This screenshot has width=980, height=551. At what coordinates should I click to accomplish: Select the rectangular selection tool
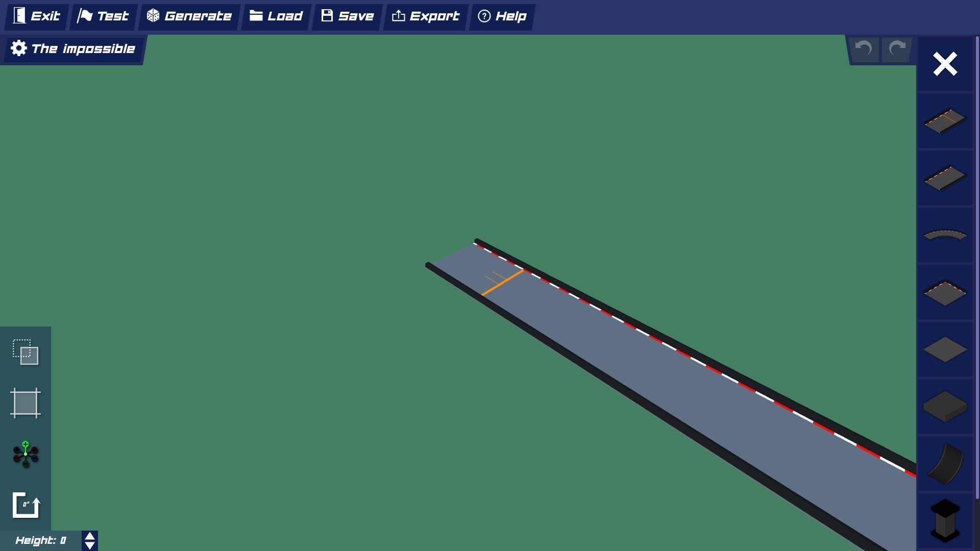[x=26, y=352]
